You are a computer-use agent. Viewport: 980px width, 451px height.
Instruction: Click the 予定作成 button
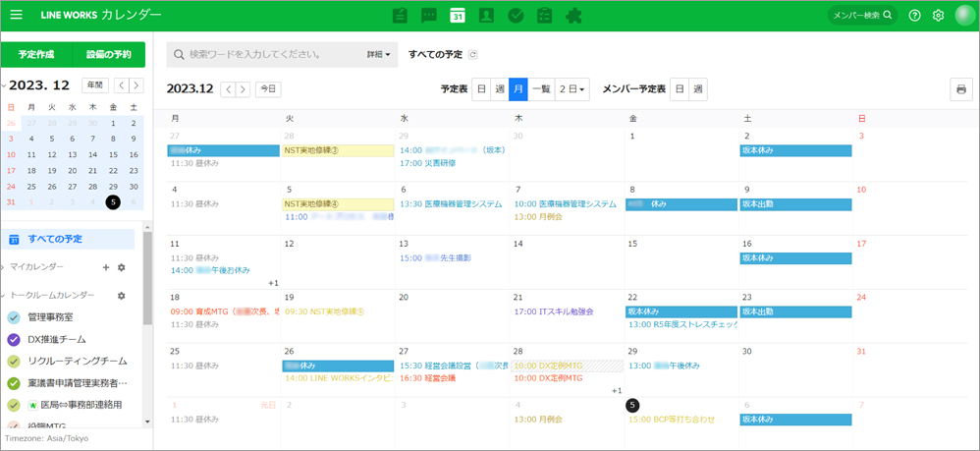tap(36, 54)
